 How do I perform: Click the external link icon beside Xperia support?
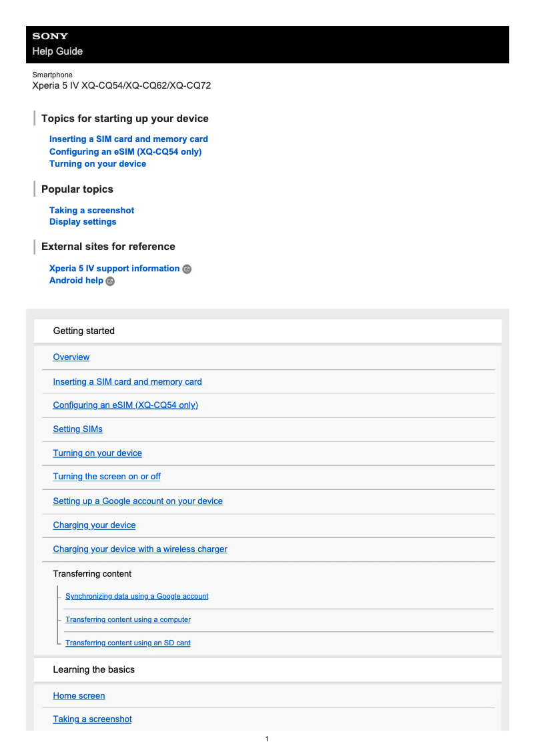[187, 269]
